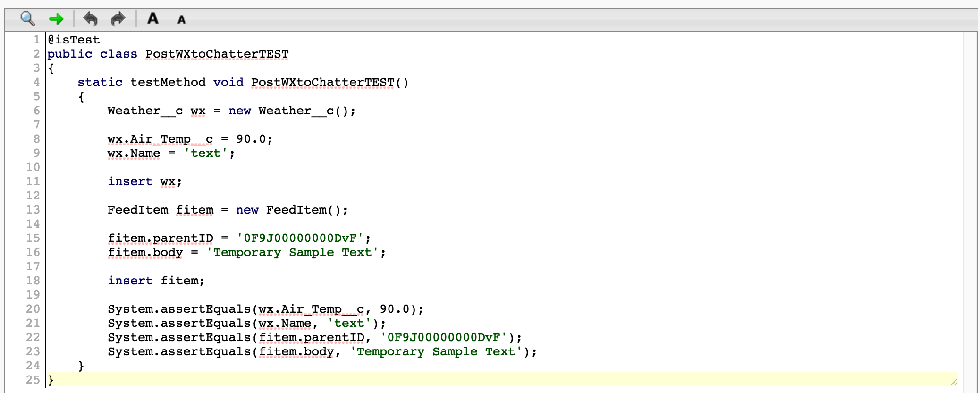Click 'insert fitem;' on line 18
The image size is (980, 393).
156,281
